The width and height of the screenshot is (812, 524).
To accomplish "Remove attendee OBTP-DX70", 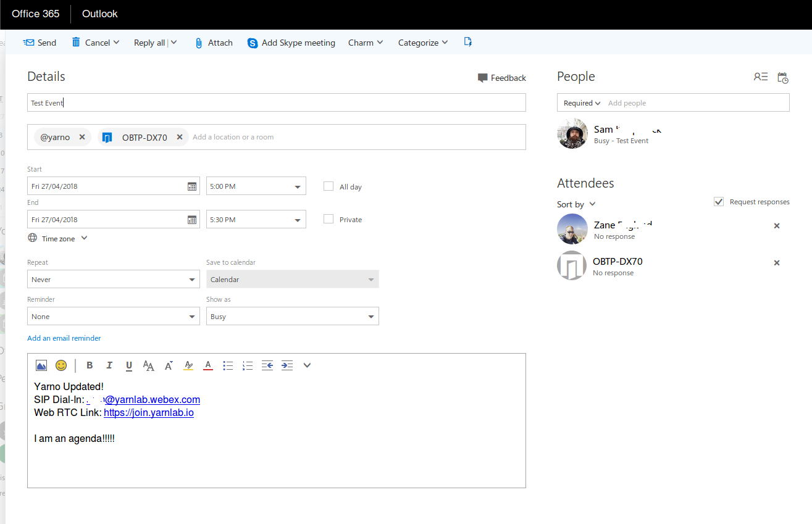I will pos(777,263).
